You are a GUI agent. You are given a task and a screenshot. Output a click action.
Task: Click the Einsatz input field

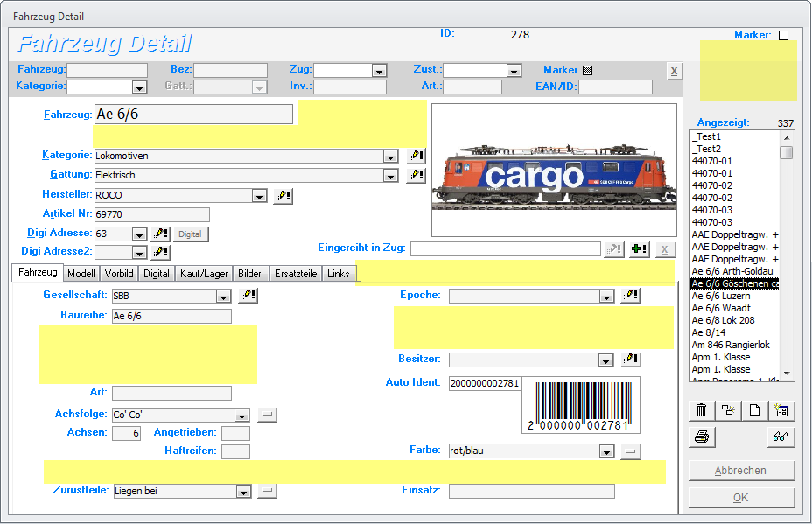[532, 491]
